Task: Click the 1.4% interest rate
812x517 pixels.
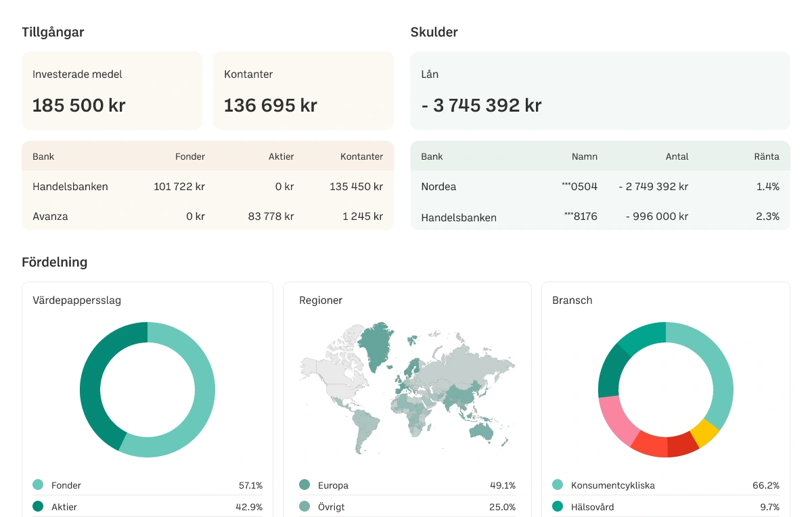Action: [x=768, y=187]
